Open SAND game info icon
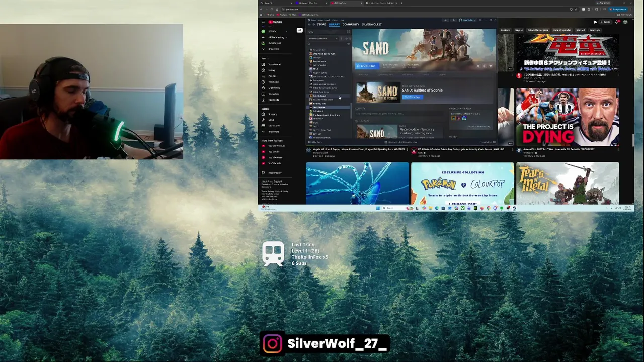This screenshot has height=362, width=644. tap(485, 66)
